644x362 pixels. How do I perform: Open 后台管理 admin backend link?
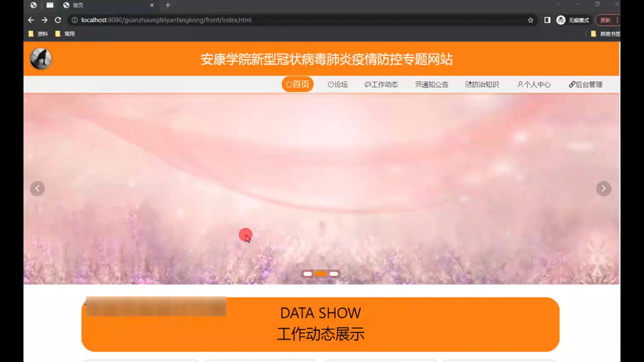pos(586,84)
